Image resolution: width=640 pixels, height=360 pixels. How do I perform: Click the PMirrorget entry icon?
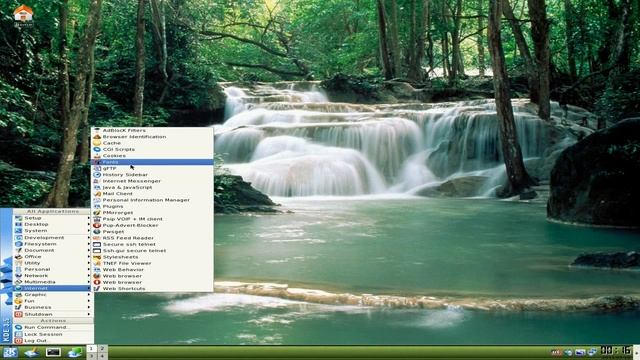[97, 213]
